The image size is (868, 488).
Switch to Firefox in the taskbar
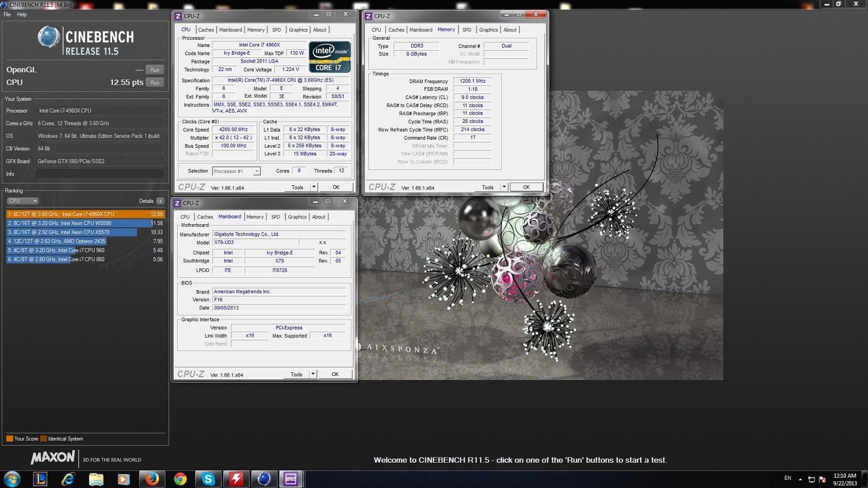(x=151, y=479)
